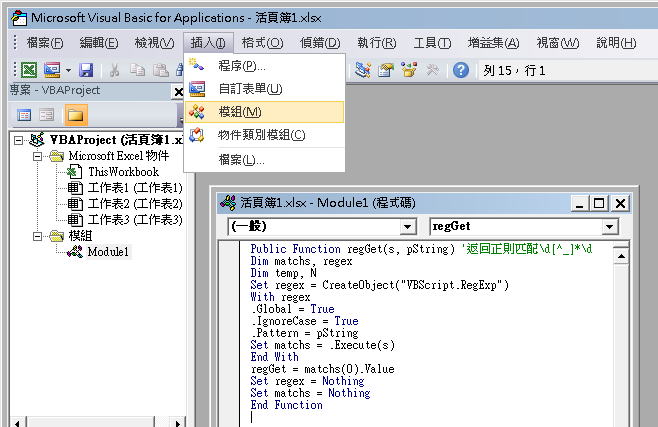Click the Copy icon in the toolbar
Screen dimensions: 658x427
click(137, 70)
